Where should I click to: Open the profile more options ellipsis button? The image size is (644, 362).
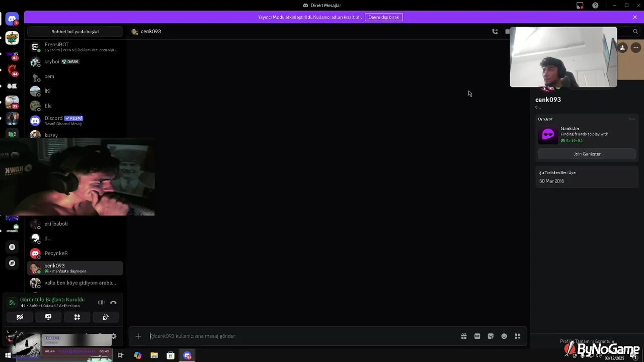coord(636,48)
